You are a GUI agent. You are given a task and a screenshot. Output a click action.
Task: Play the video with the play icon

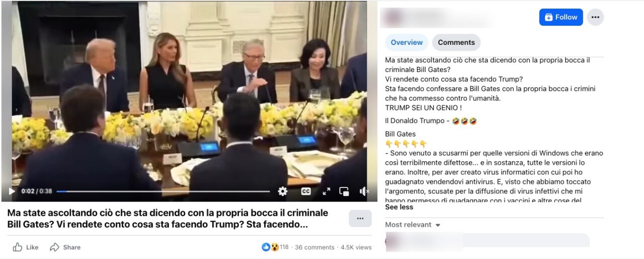point(12,191)
